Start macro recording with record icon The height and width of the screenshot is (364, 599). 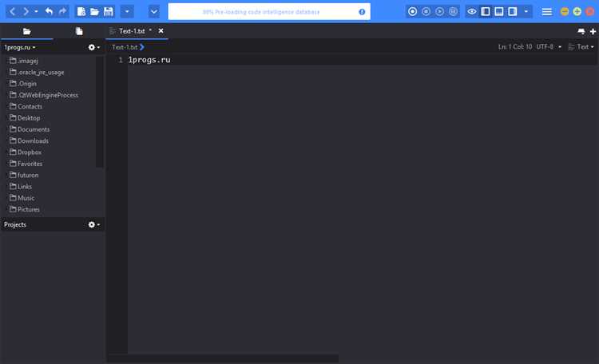coord(412,11)
